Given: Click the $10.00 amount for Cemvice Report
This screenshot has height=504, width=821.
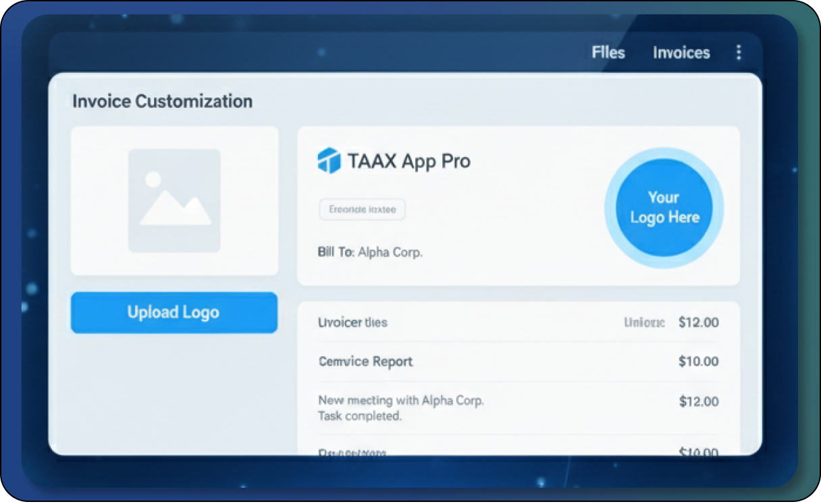Looking at the screenshot, I should (x=698, y=362).
